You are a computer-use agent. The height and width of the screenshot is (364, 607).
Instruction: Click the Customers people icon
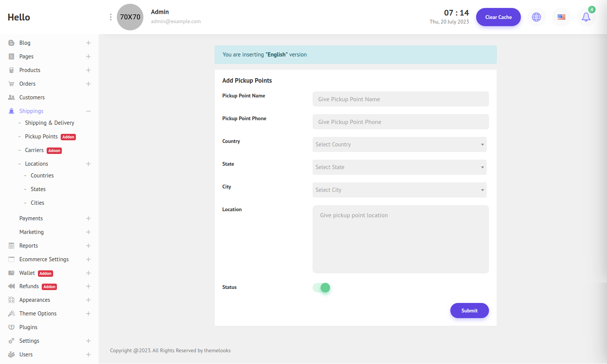[11, 97]
